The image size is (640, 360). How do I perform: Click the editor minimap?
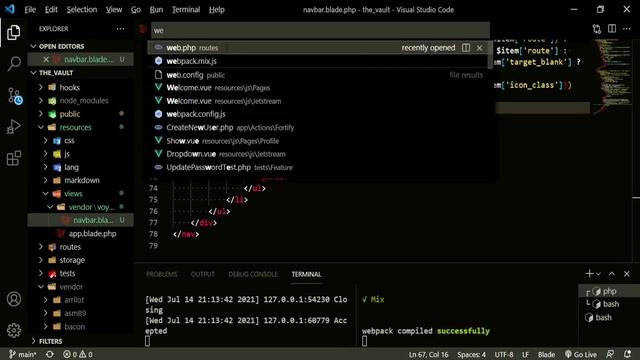(612, 77)
